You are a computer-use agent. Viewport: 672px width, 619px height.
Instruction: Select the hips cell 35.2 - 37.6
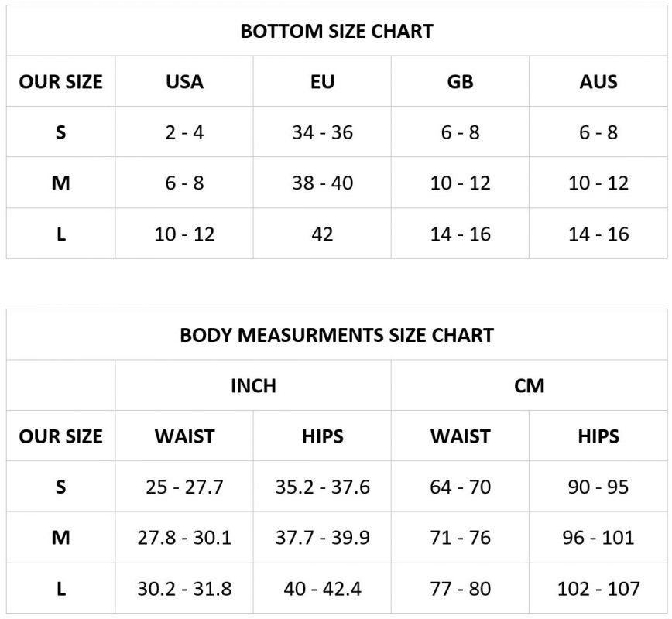point(322,487)
